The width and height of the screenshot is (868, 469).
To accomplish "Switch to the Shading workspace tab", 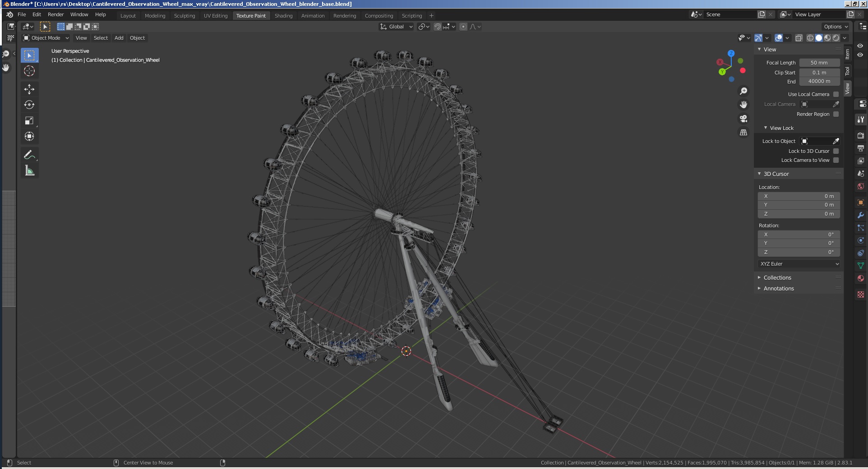I will (x=283, y=16).
